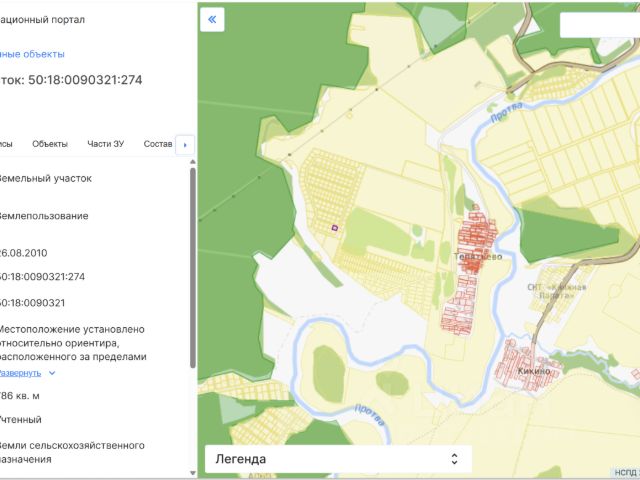Advance tabs with the right arrow button
The height and width of the screenshot is (480, 640).
point(185,144)
